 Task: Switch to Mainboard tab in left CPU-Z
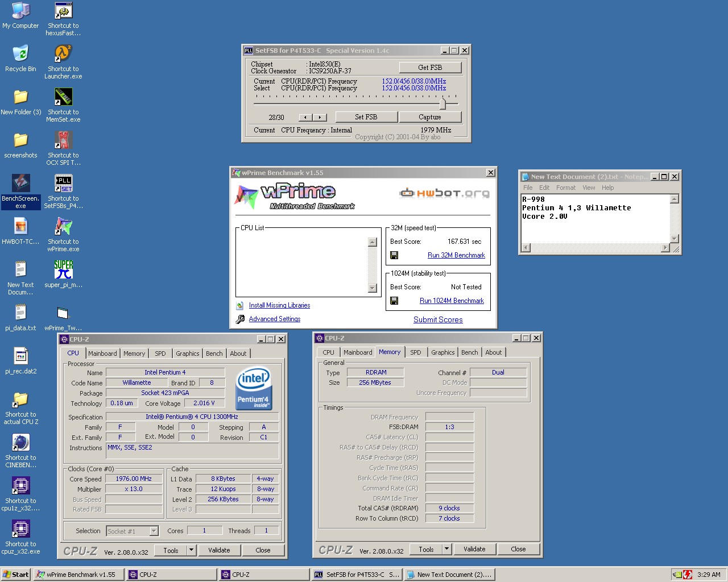coord(102,354)
